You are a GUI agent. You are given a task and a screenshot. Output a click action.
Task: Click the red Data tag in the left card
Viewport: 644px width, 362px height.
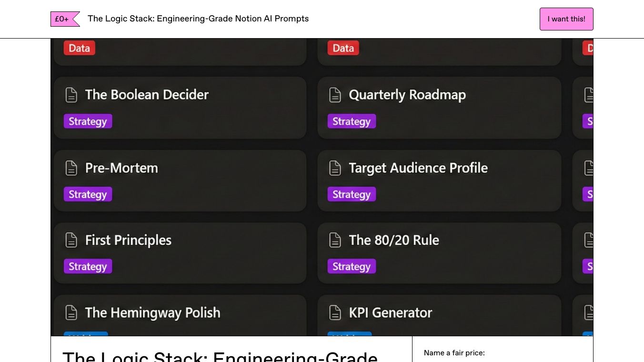click(79, 48)
